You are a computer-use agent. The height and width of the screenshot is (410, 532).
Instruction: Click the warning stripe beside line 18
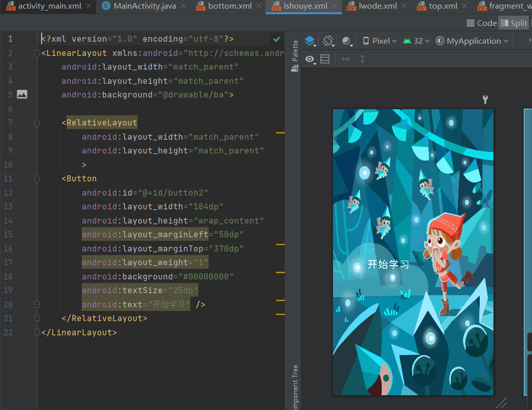coord(280,272)
